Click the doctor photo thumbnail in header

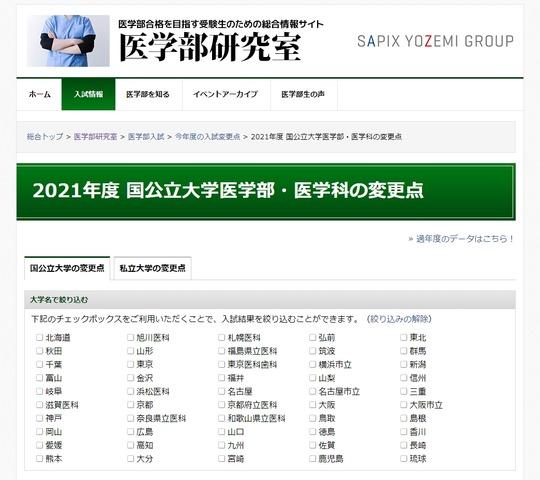[x=69, y=41]
